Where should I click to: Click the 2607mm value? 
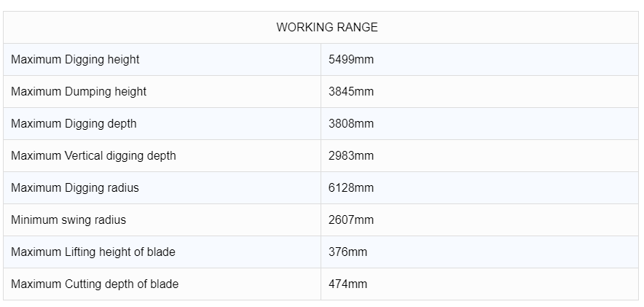tap(350, 220)
